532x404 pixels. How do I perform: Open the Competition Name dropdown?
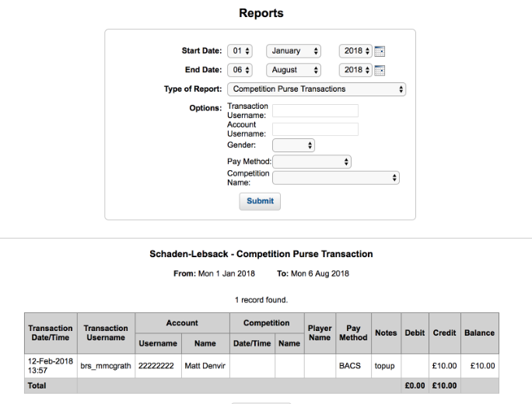click(x=336, y=178)
